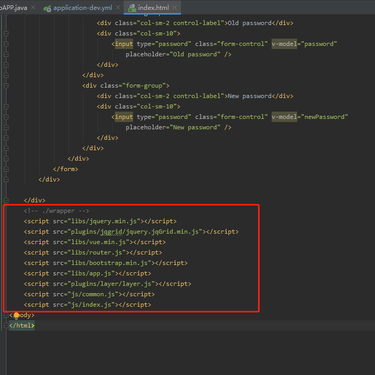This screenshot has height=375, width=375.
Task: Click the jquery.min.js script line
Action: coord(100,221)
